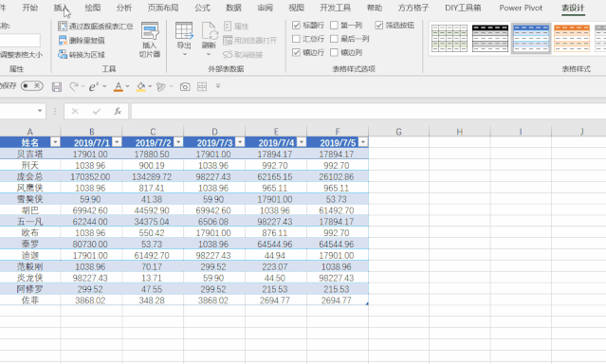
Task: Select the blue table style thumbnail
Action: [531, 38]
